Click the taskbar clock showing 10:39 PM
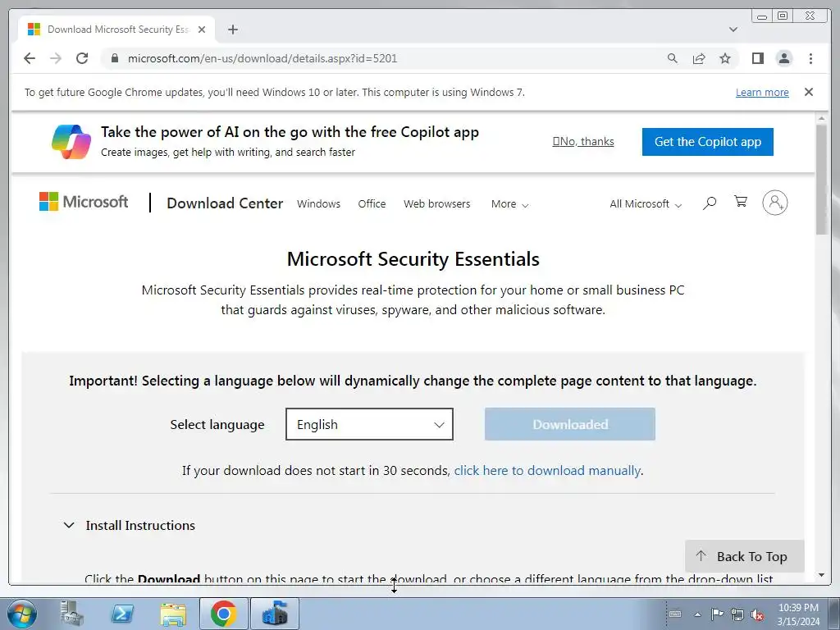840x630 pixels. tap(798, 614)
